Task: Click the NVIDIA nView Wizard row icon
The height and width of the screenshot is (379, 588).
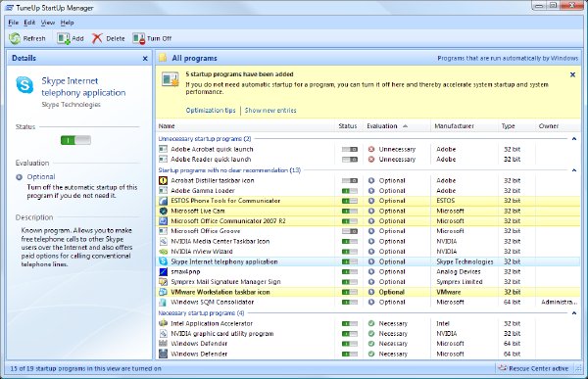Action: pos(163,251)
